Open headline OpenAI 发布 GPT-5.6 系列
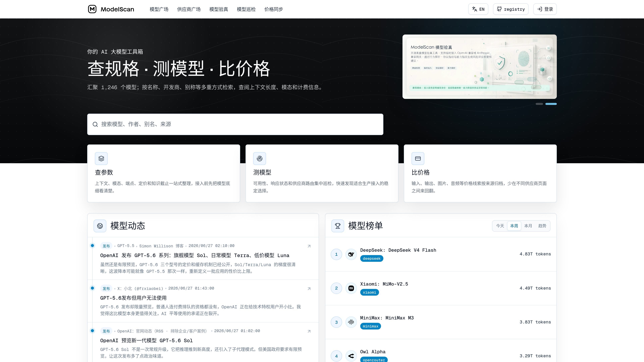Image resolution: width=644 pixels, height=362 pixels. [195, 255]
